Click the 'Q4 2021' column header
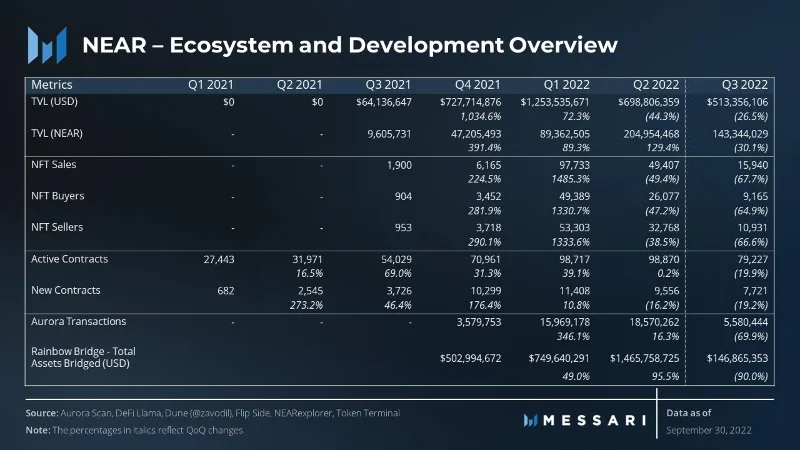 click(478, 85)
